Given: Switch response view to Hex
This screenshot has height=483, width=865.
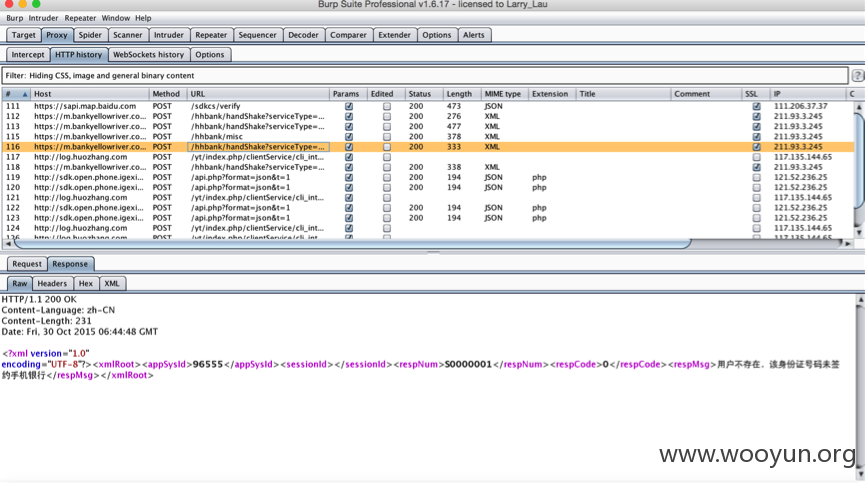Looking at the screenshot, I should pyautogui.click(x=86, y=283).
